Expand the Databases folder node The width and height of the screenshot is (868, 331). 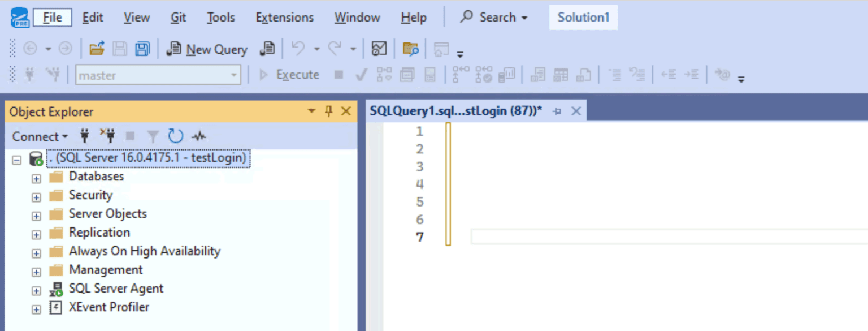point(36,179)
